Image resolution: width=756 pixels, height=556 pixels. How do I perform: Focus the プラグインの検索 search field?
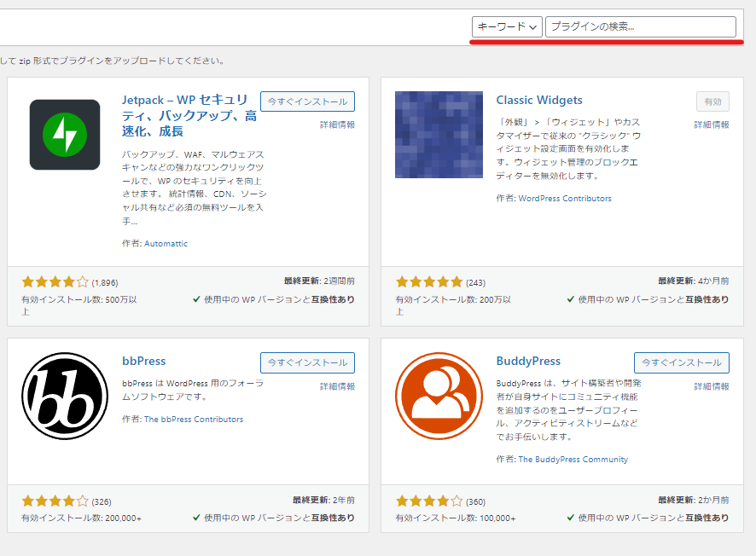click(x=640, y=26)
